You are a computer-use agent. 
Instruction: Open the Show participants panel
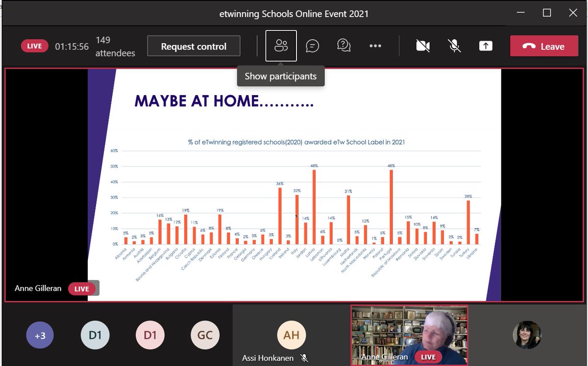pyautogui.click(x=281, y=46)
